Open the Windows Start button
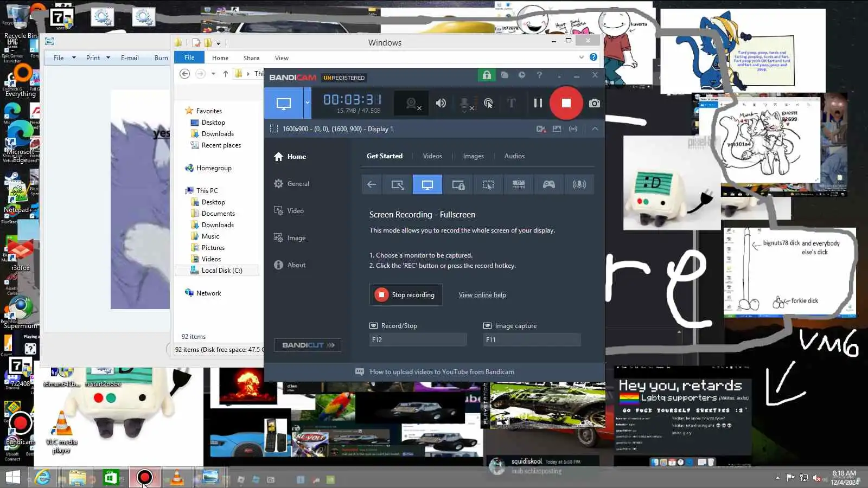 (x=12, y=477)
